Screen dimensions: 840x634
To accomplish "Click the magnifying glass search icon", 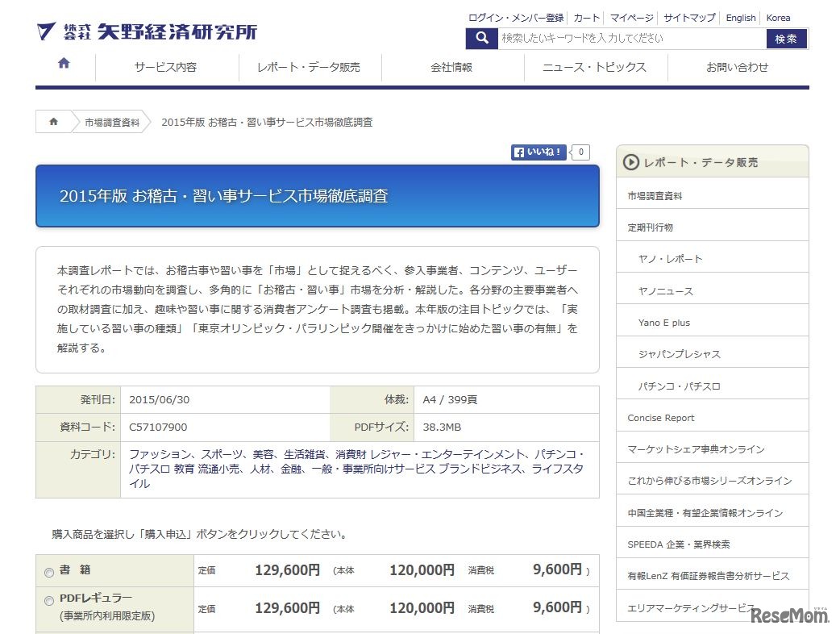I will coord(481,37).
